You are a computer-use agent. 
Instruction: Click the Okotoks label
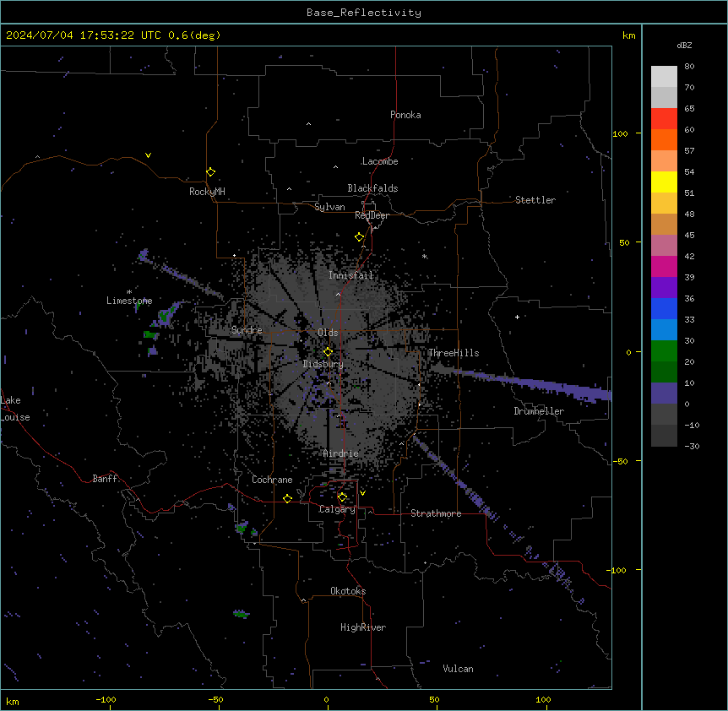348,591
